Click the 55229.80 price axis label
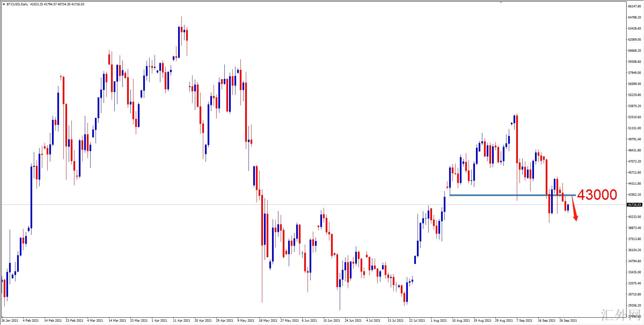Viewport: 644px width, 325px height. click(x=635, y=95)
